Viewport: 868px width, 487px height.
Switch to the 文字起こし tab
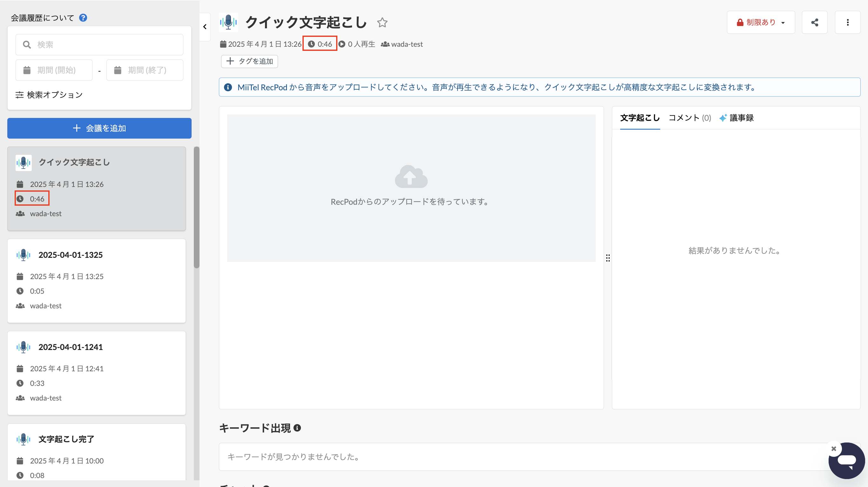(640, 118)
